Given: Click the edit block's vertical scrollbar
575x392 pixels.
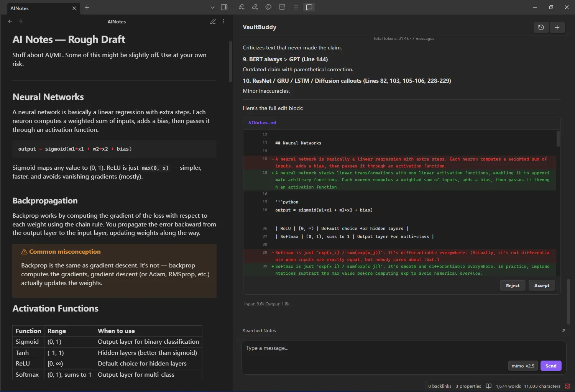Looking at the screenshot, I should 558,139.
